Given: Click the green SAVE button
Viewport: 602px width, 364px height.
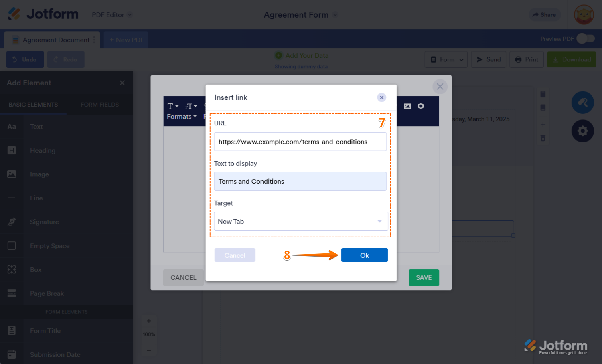Looking at the screenshot, I should [424, 278].
